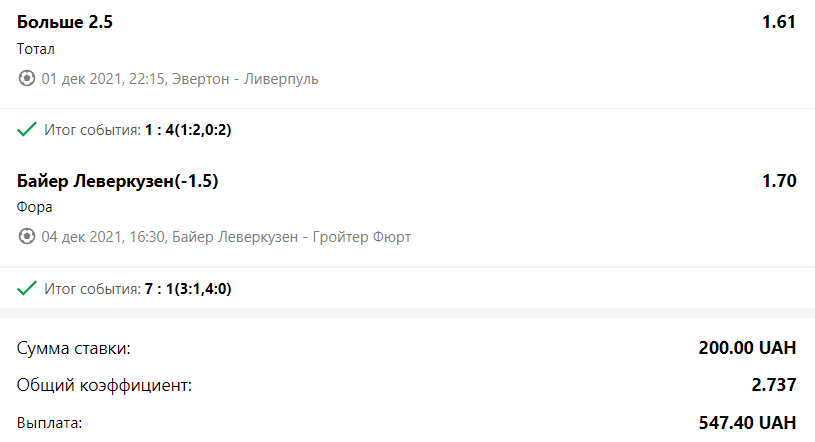This screenshot has height=442, width=815.
Task: Click the Тотал market label
Action: 35,49
